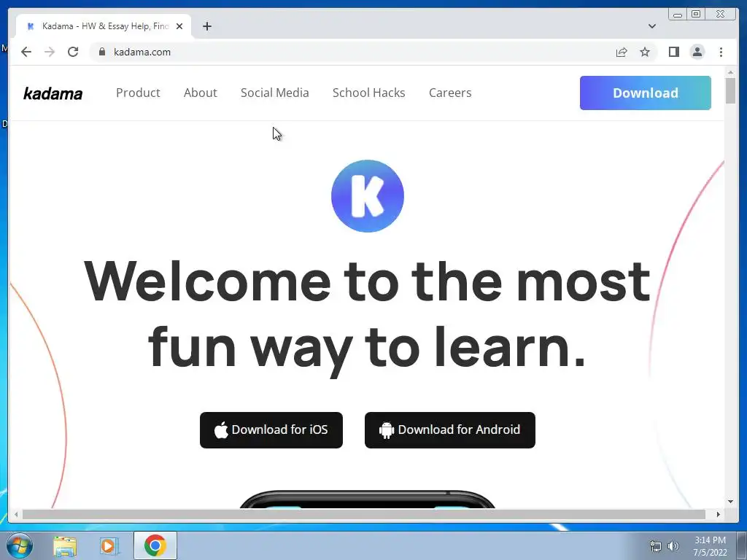Image resolution: width=747 pixels, height=560 pixels.
Task: Click the scroll up arrow
Action: point(730,72)
